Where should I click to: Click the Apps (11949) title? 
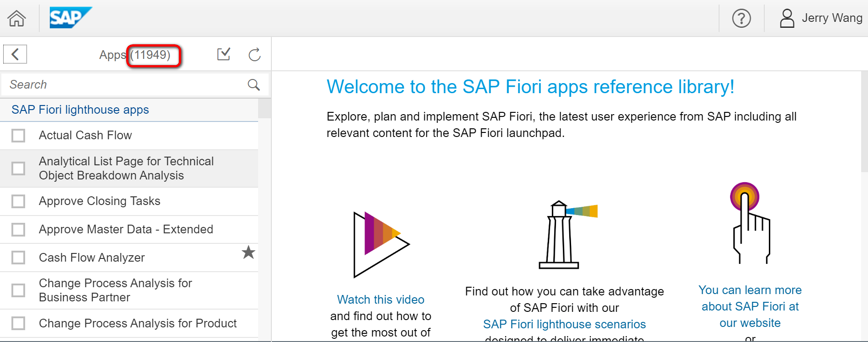(135, 55)
